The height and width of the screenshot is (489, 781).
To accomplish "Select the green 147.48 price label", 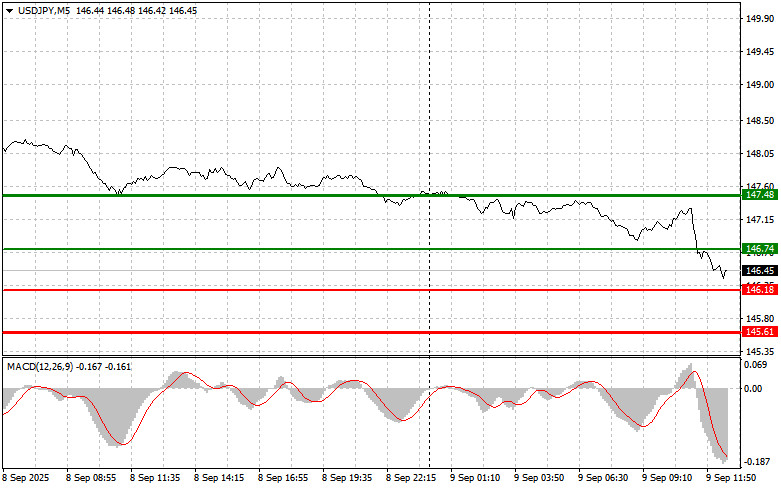I will (760, 196).
